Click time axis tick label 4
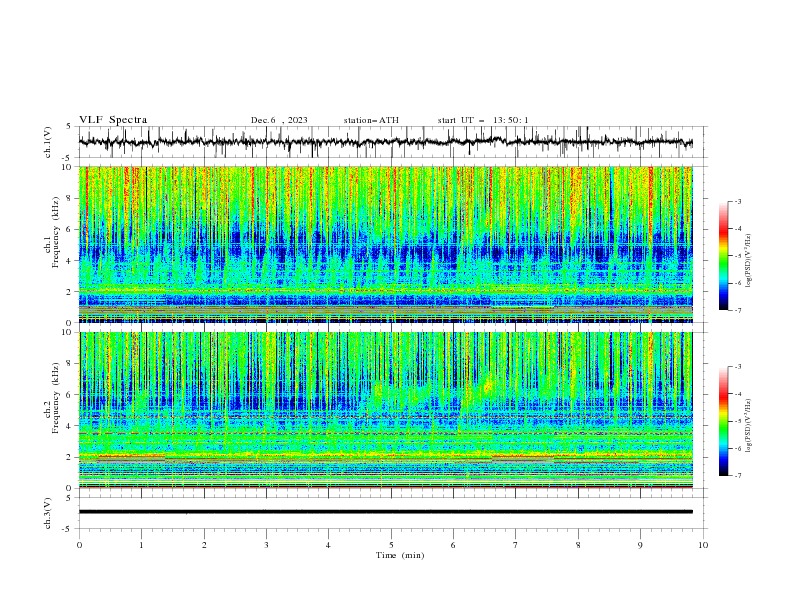 coord(328,545)
